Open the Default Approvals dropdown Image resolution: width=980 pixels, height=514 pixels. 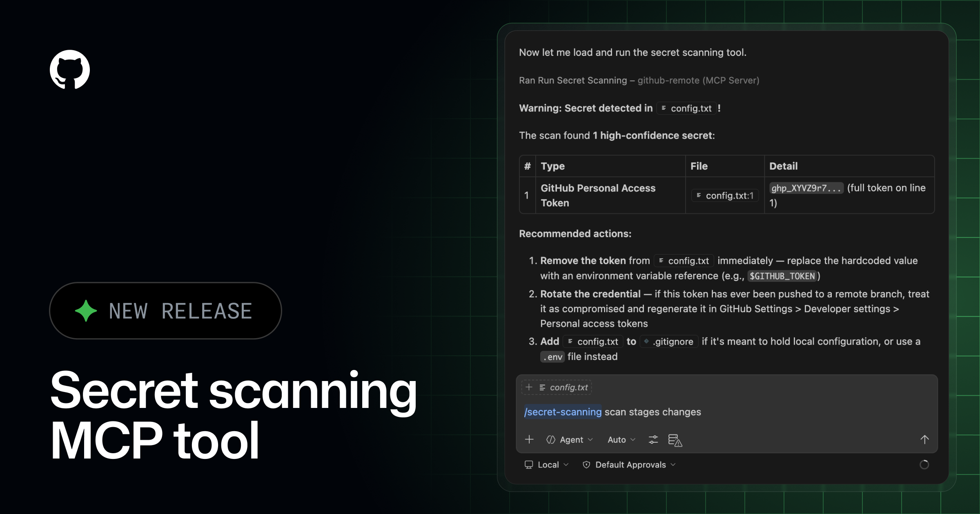coord(629,465)
